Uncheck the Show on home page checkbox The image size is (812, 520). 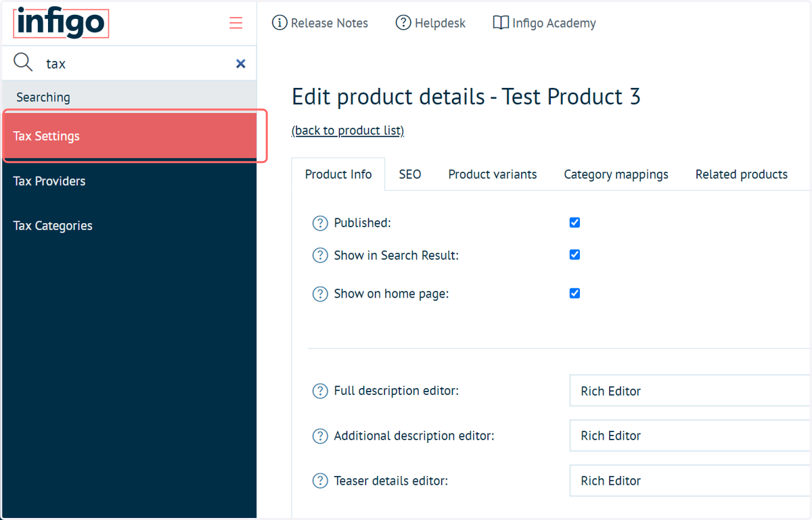pos(574,293)
